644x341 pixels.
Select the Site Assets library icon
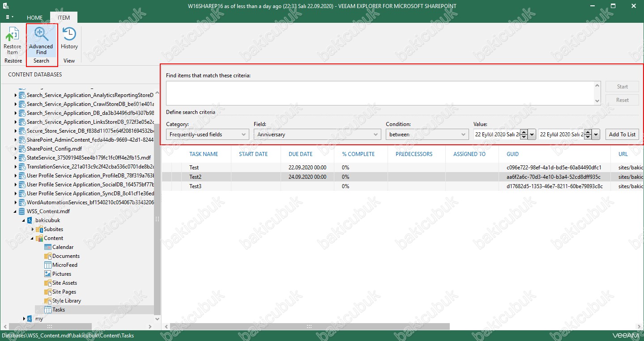[48, 283]
